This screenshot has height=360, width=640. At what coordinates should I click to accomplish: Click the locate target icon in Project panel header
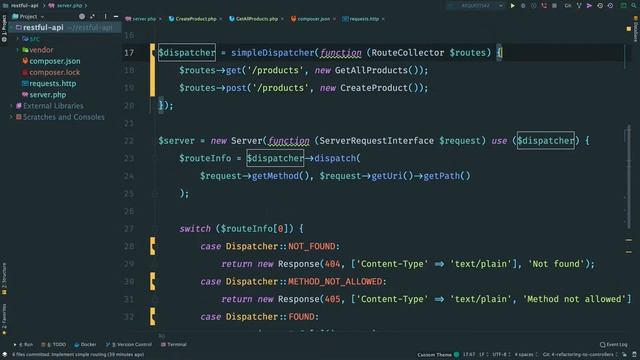pyautogui.click(x=82, y=16)
